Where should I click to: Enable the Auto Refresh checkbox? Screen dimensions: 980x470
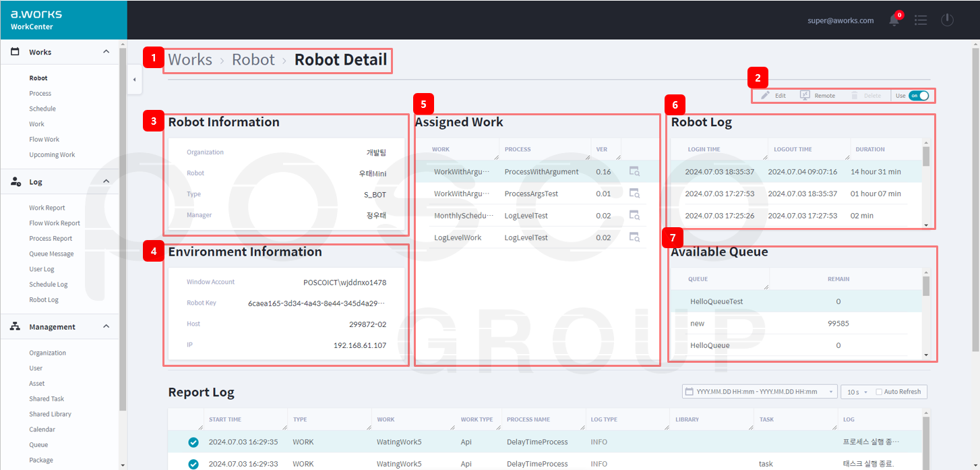pos(878,392)
